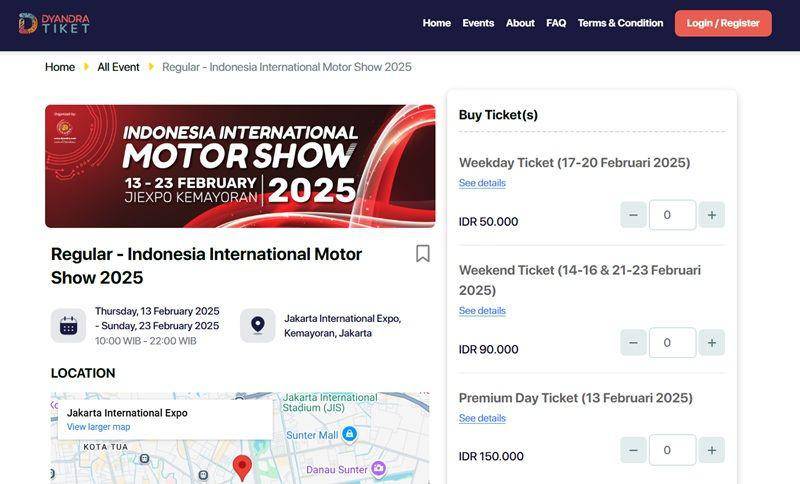Increase Premium Day Ticket quantity
800x484 pixels.
pyautogui.click(x=711, y=450)
